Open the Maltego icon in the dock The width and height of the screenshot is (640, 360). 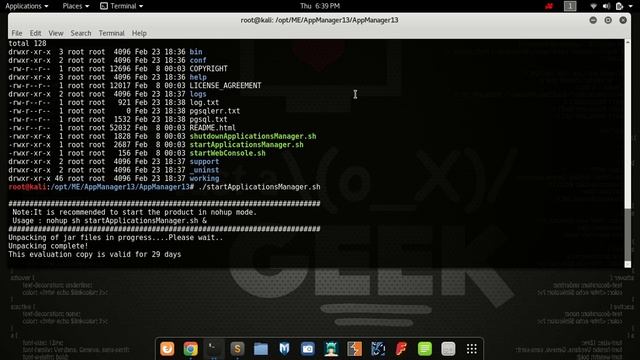click(x=378, y=349)
